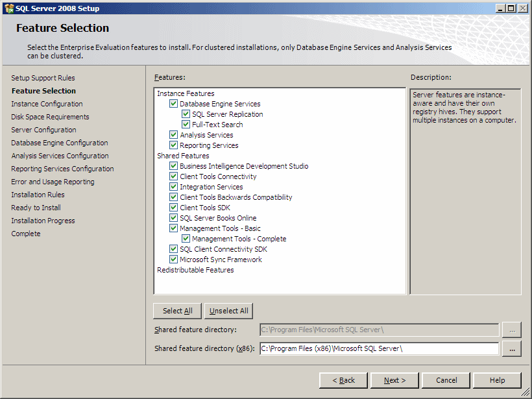532x399 pixels.
Task: Click Instance Configuration step in sidebar
Action: (x=47, y=104)
